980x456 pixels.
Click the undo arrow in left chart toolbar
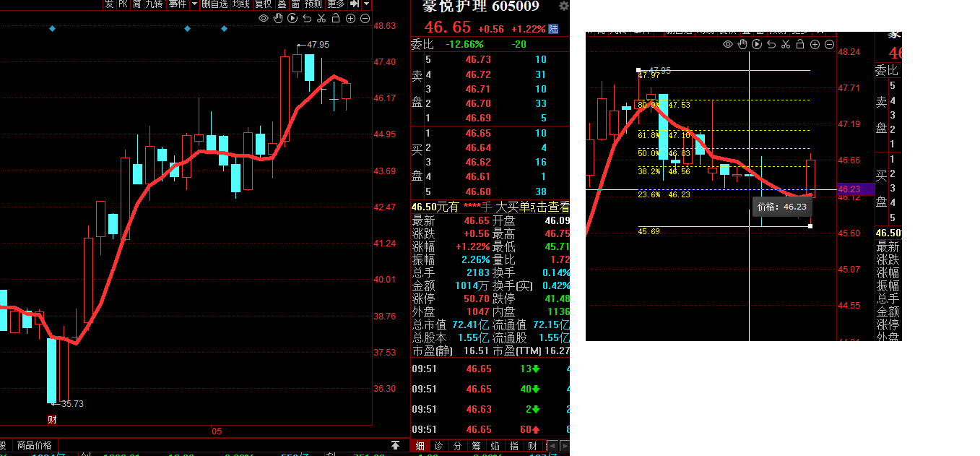(x=307, y=18)
